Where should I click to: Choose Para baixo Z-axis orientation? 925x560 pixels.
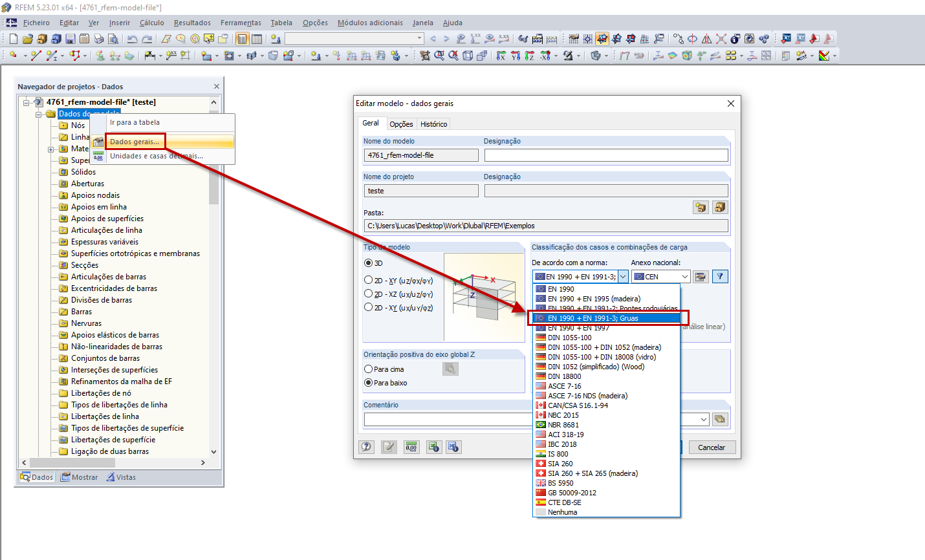369,383
